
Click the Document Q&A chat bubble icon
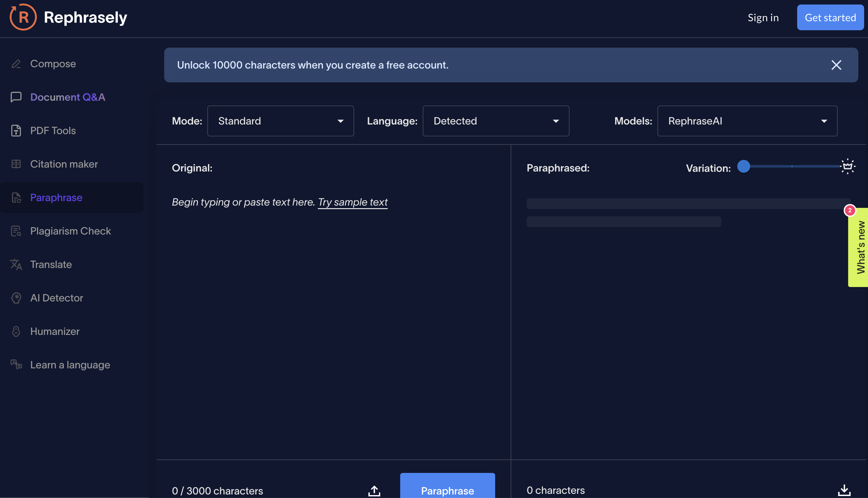16,97
